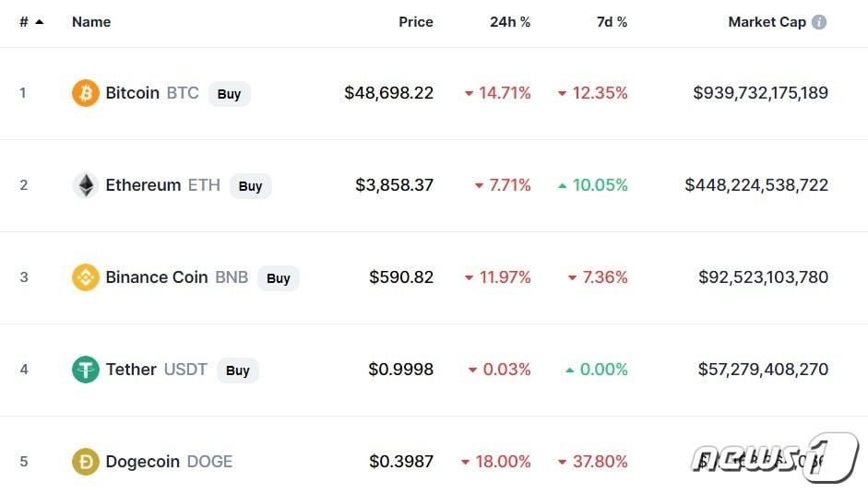Sort by the Market Cap column header

point(767,22)
